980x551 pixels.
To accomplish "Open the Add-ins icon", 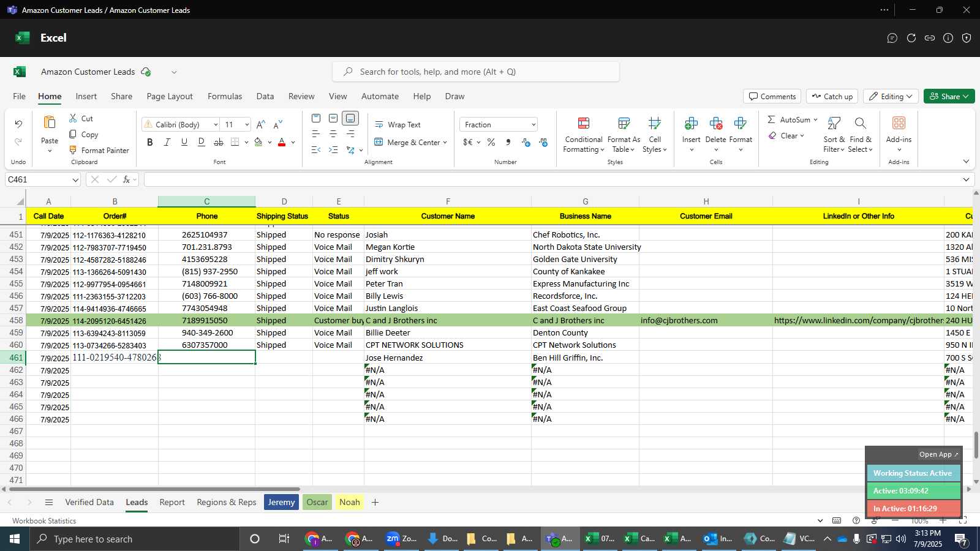I will (899, 123).
